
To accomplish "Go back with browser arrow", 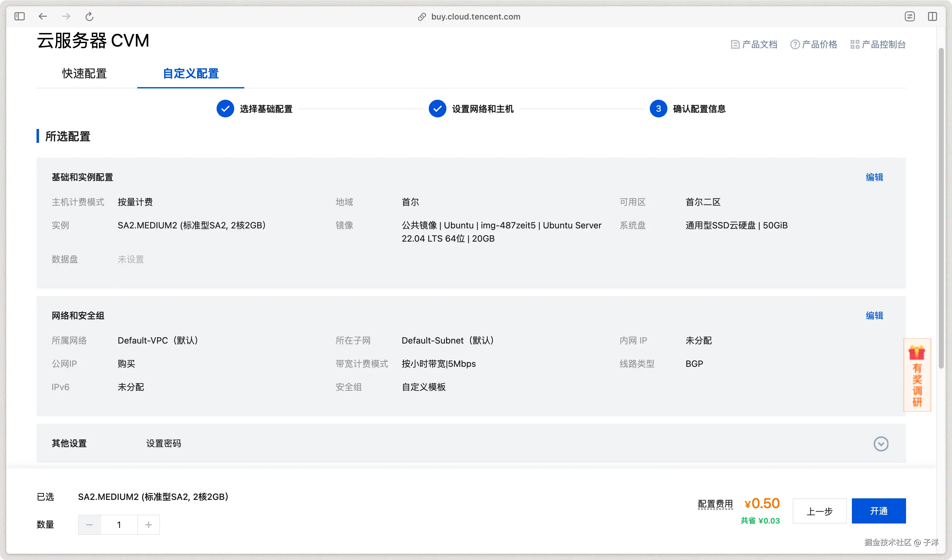I will [x=43, y=16].
